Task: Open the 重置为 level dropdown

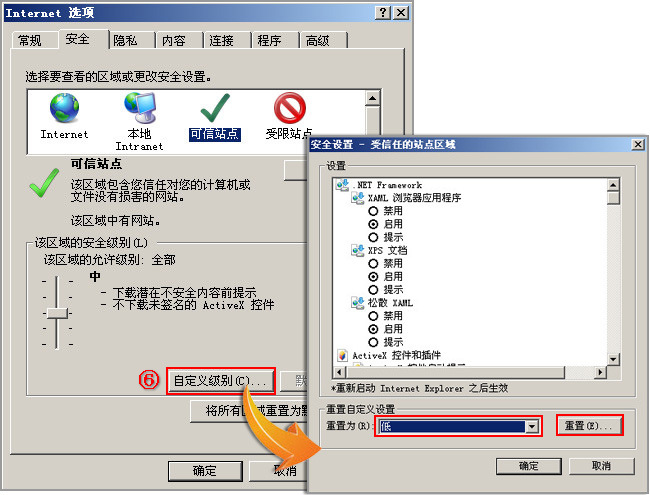Action: click(x=532, y=426)
